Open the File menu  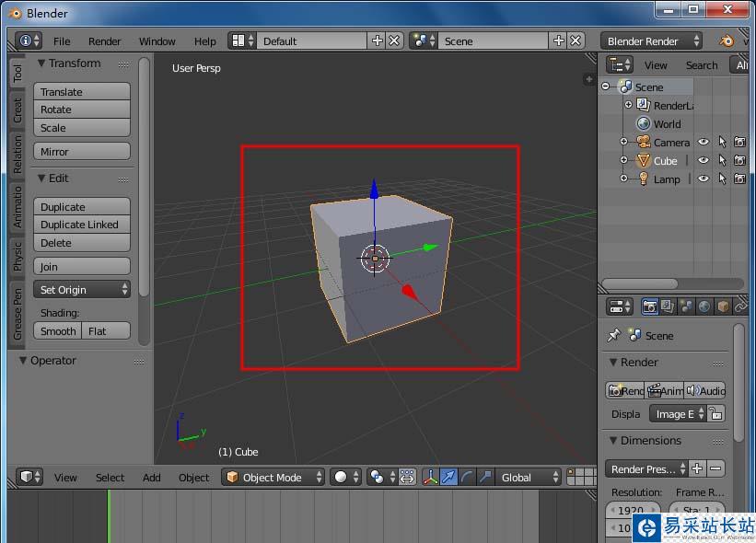coord(62,40)
